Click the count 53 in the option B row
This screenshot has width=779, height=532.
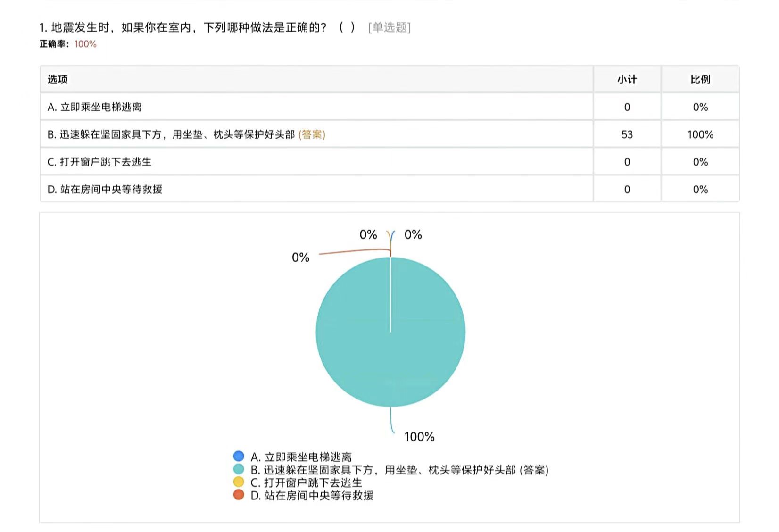(x=627, y=134)
